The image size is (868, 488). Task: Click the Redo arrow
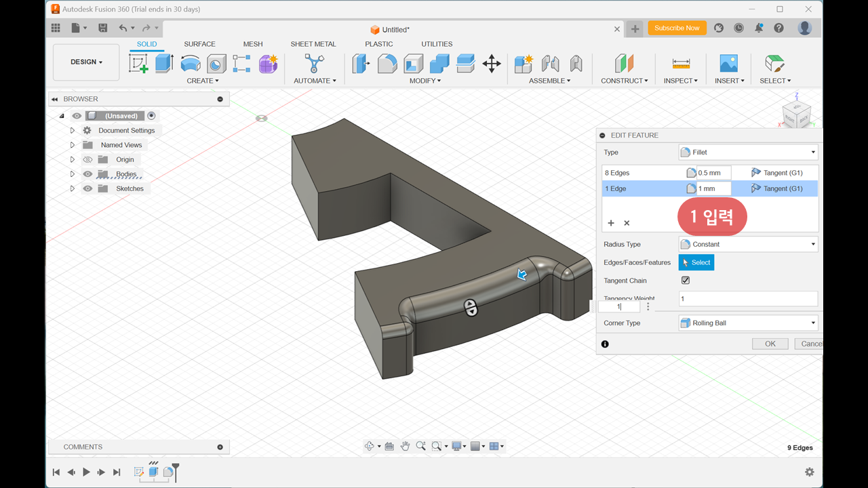[146, 28]
